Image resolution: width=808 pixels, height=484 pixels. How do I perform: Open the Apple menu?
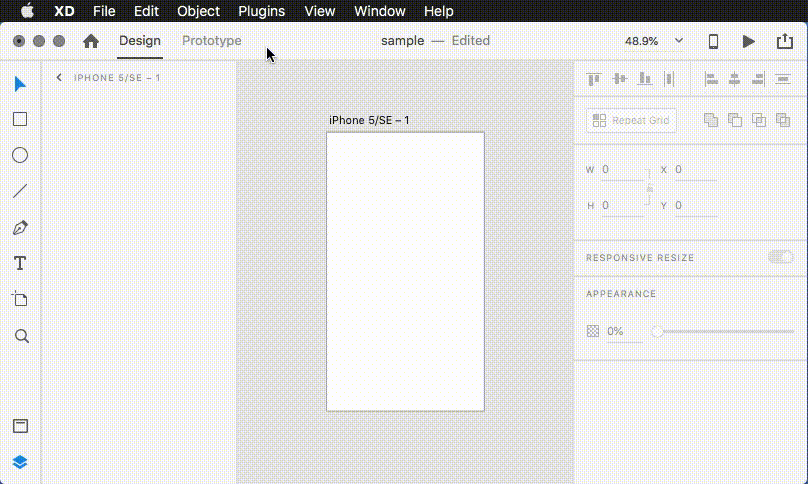point(27,11)
